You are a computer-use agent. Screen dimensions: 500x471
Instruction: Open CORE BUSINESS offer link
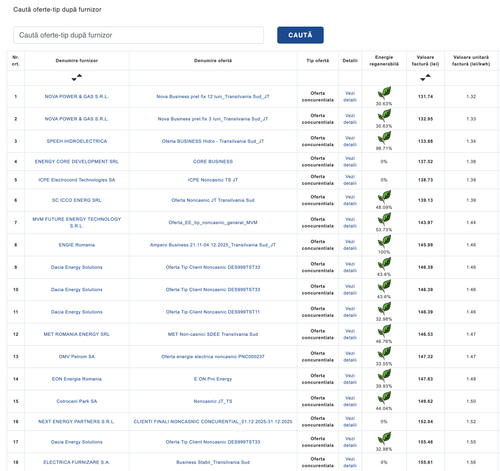point(213,161)
